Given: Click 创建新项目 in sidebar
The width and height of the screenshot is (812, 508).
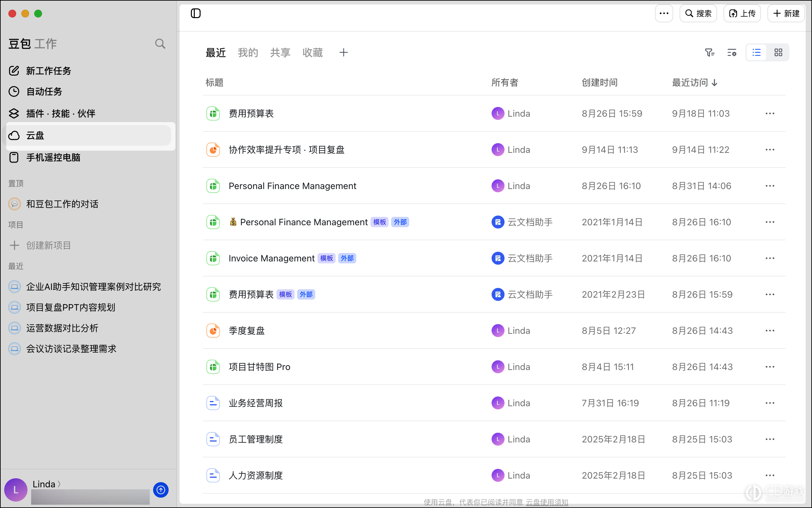Looking at the screenshot, I should point(88,245).
